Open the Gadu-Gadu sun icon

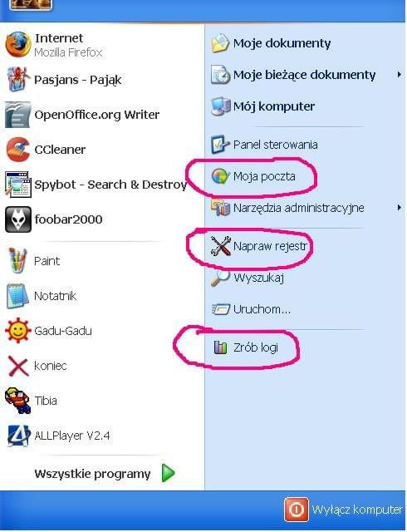click(18, 331)
